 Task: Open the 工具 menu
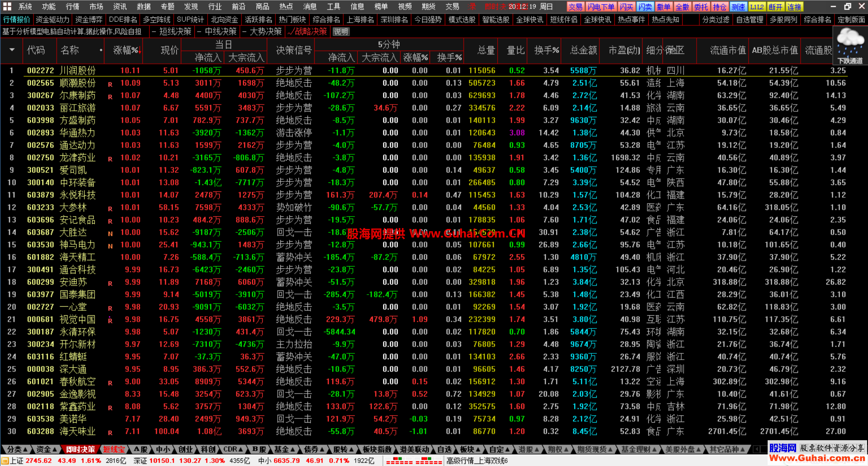point(333,7)
